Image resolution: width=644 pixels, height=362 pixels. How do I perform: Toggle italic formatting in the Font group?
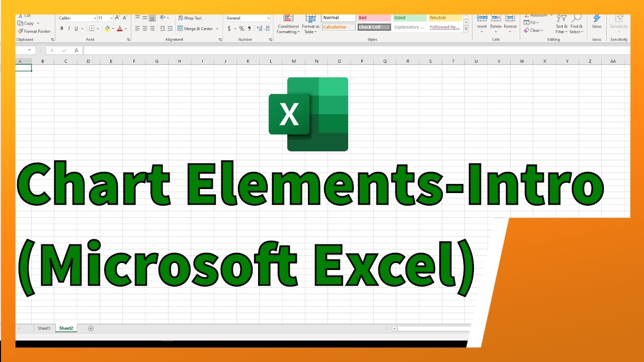pyautogui.click(x=69, y=29)
